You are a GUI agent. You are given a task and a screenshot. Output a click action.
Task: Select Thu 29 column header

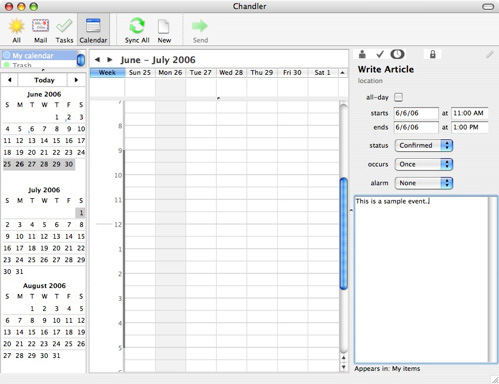262,73
